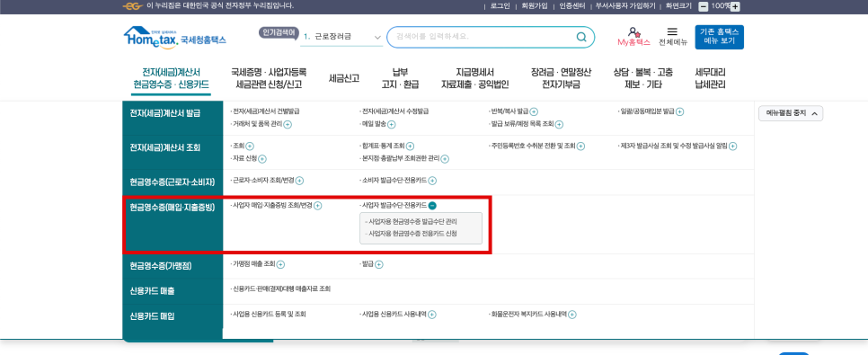The width and height of the screenshot is (868, 355).
Task: Select 현금영수증(근로자·소비자) category
Action: point(173,182)
